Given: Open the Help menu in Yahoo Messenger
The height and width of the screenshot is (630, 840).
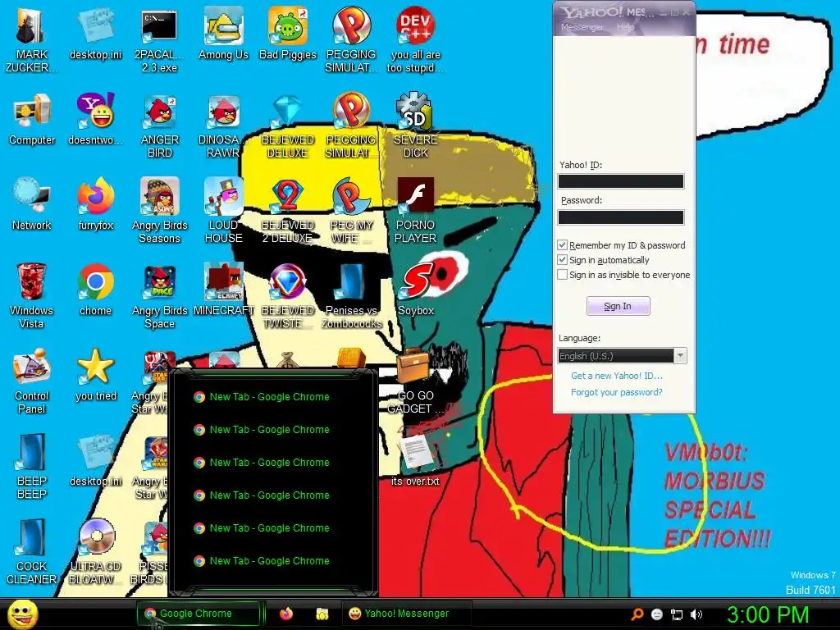Looking at the screenshot, I should pos(624,27).
